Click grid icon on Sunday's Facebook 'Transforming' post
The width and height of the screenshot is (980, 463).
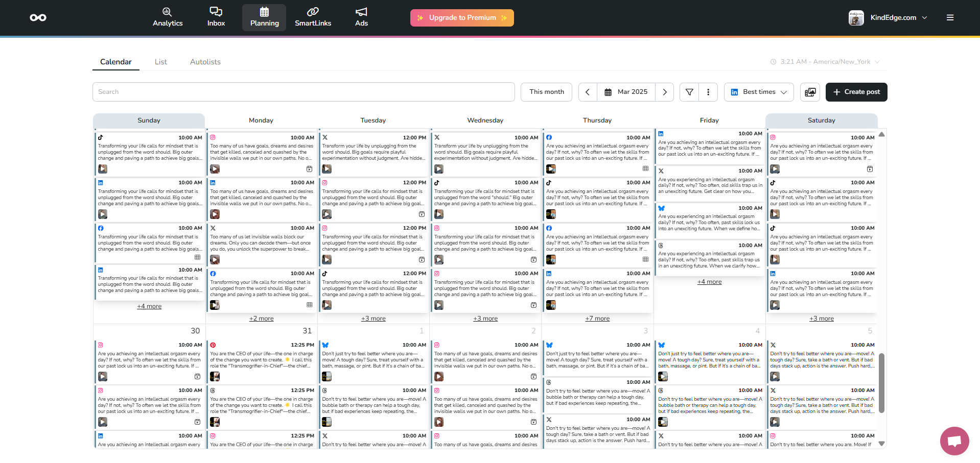[197, 257]
